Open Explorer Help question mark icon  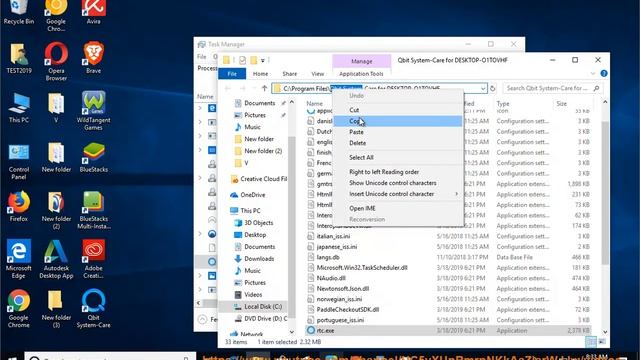tap(604, 73)
